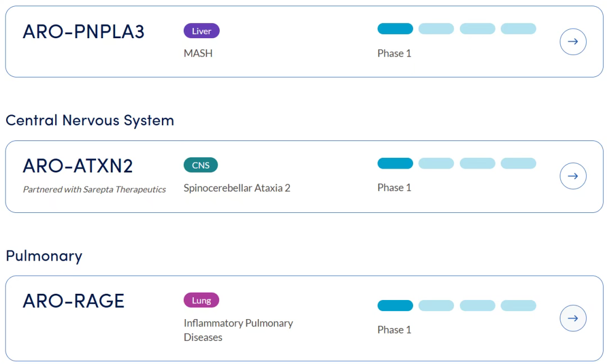Click the Pulmonary section heading
The height and width of the screenshot is (364, 607).
tap(44, 256)
